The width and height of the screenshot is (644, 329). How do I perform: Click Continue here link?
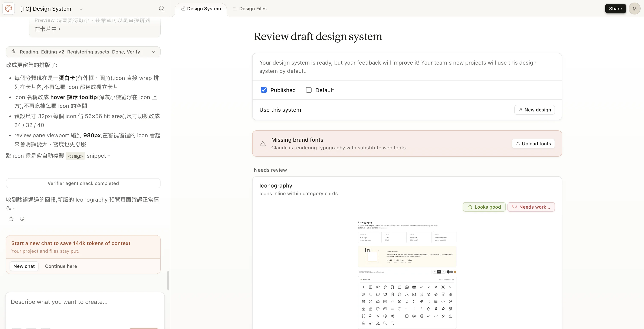click(61, 266)
